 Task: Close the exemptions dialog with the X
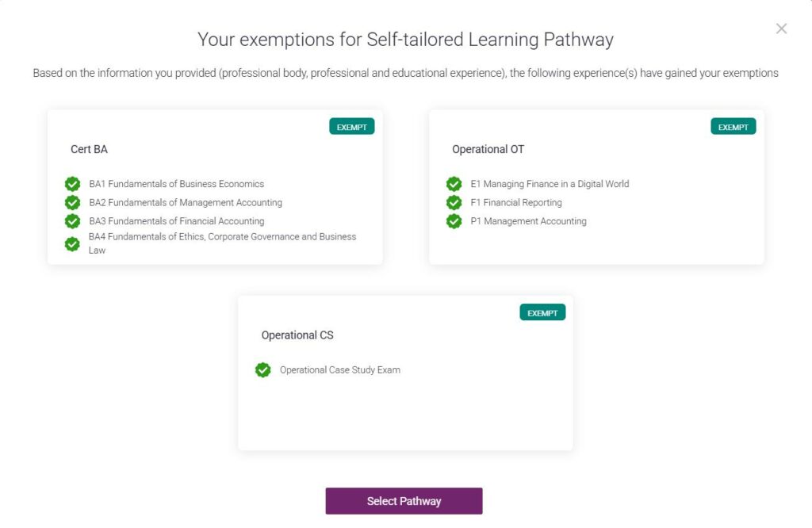coord(781,29)
